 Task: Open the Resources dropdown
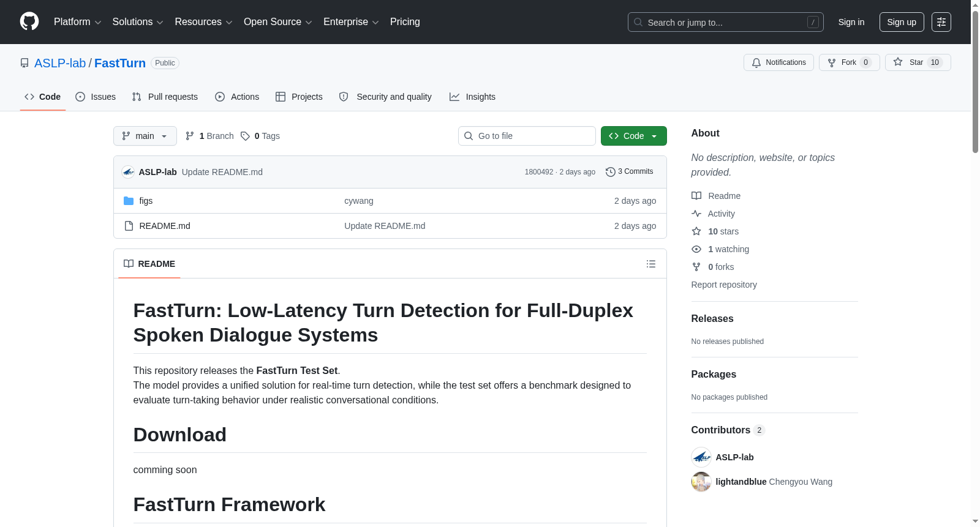point(203,22)
